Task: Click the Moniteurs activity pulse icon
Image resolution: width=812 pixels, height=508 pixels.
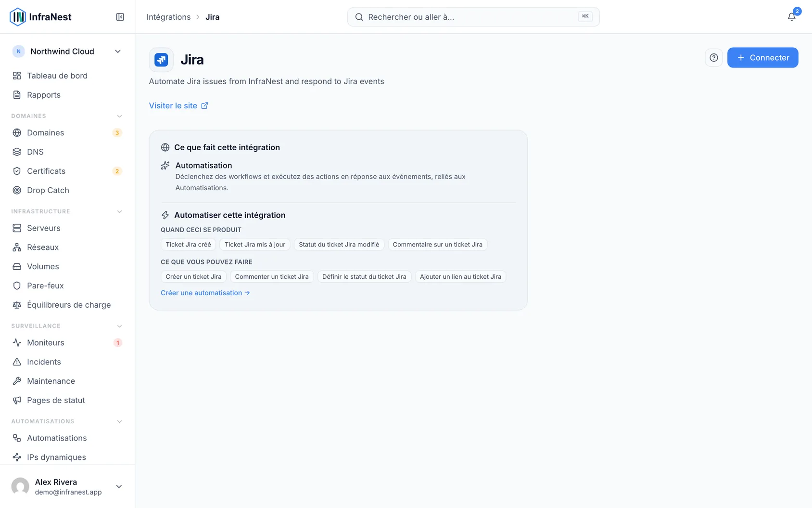Action: coord(17,342)
